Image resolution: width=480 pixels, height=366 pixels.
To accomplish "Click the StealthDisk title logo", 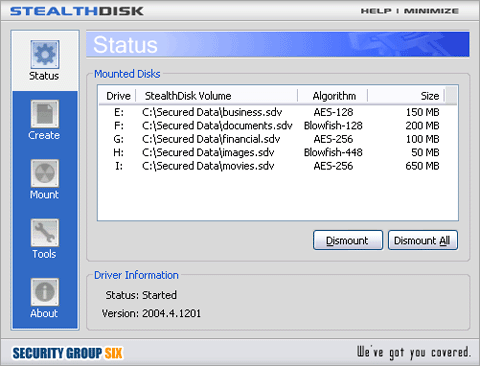I will 77,11.
